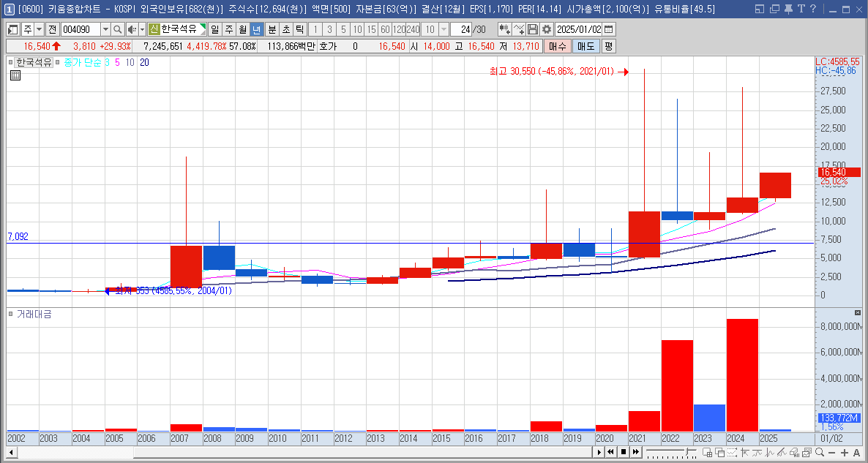868x463 pixels.
Task: Select interval preset 5
Action: click(344, 29)
